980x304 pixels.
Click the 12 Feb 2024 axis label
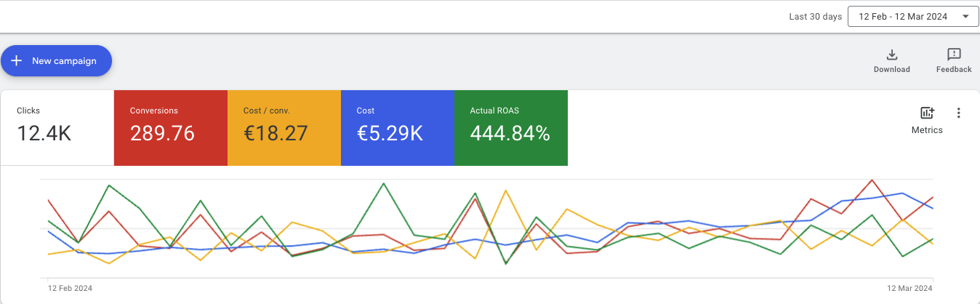[x=71, y=289]
